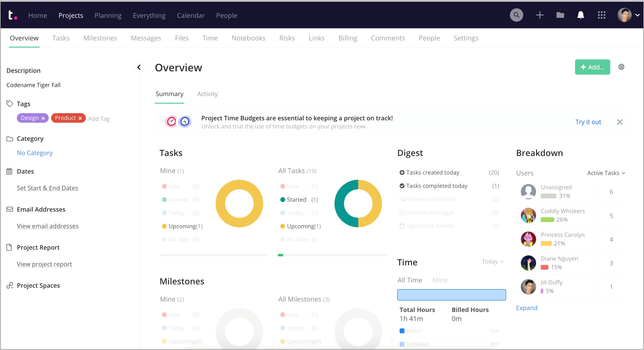The width and height of the screenshot is (644, 350).
Task: Dismiss the Project Time Budgets banner
Action: pos(620,122)
